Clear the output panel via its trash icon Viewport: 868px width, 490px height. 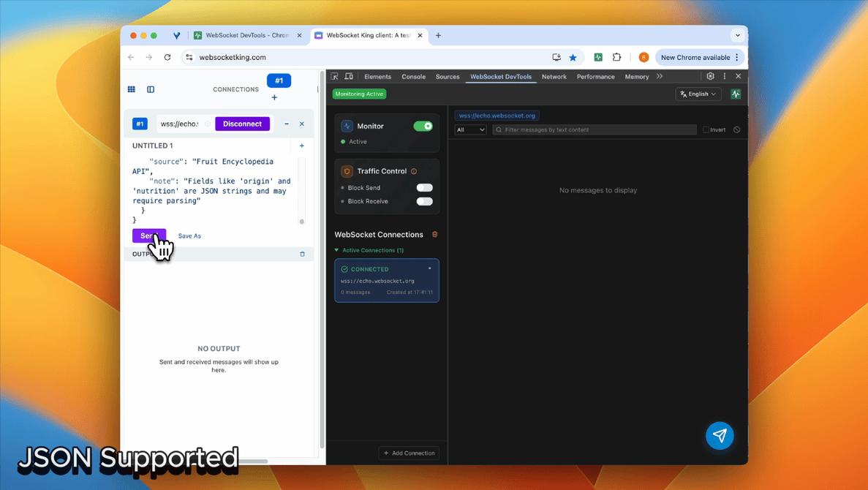[301, 254]
